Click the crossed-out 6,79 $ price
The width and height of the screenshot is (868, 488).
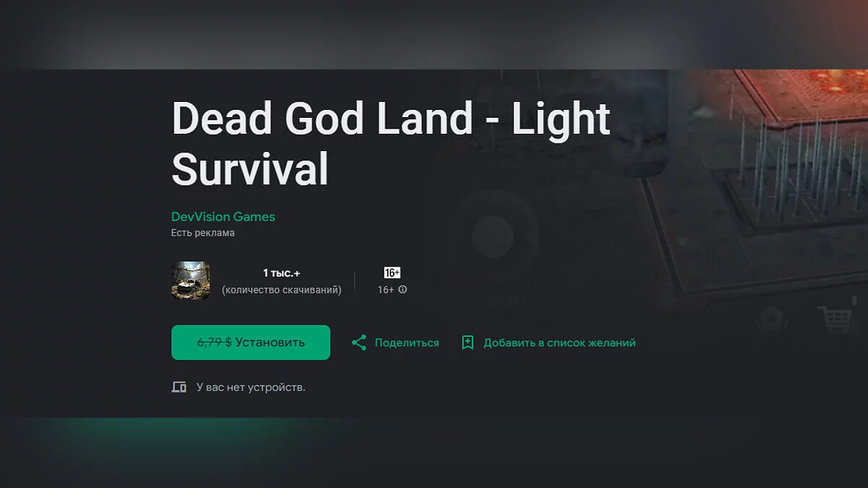[x=214, y=343]
